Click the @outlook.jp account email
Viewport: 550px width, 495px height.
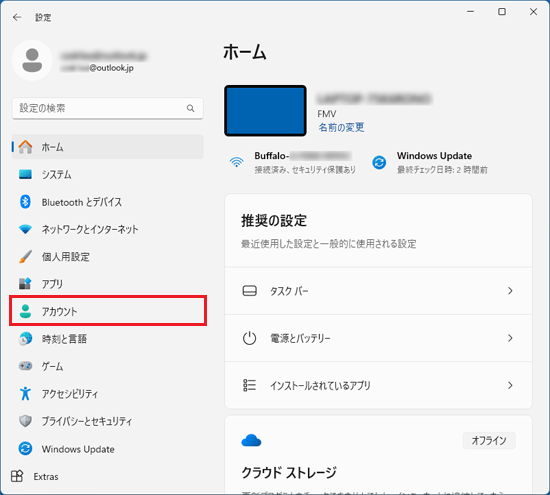pos(98,68)
